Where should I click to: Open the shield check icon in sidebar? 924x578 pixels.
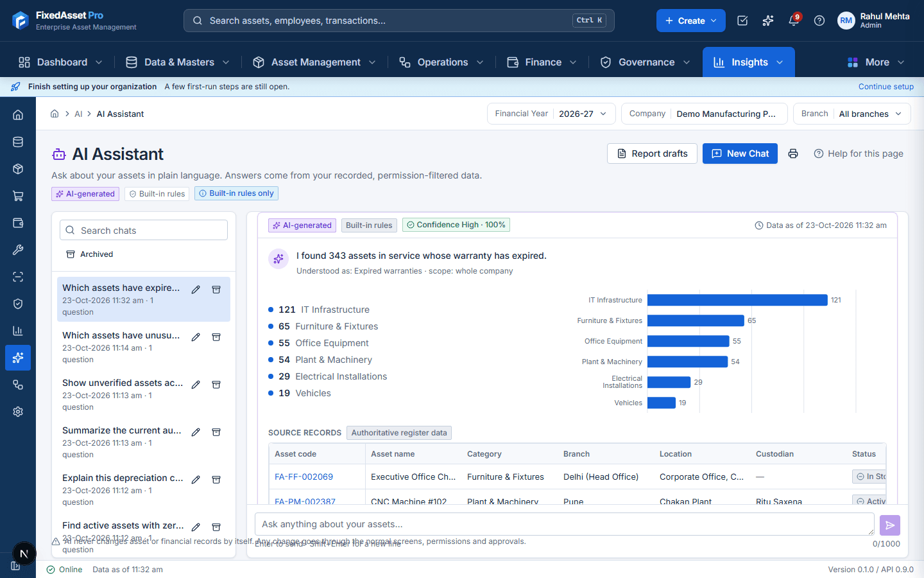point(18,304)
